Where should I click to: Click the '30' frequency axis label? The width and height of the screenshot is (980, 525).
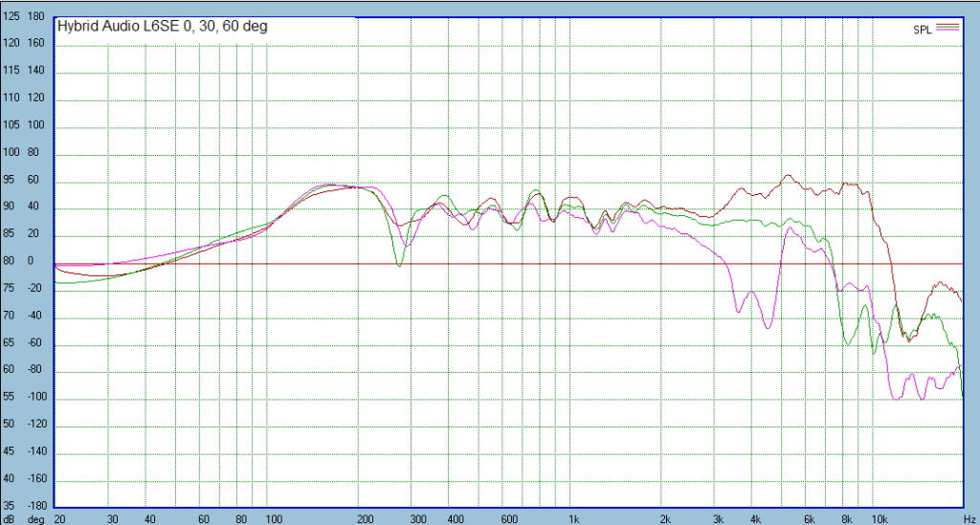coord(112,519)
